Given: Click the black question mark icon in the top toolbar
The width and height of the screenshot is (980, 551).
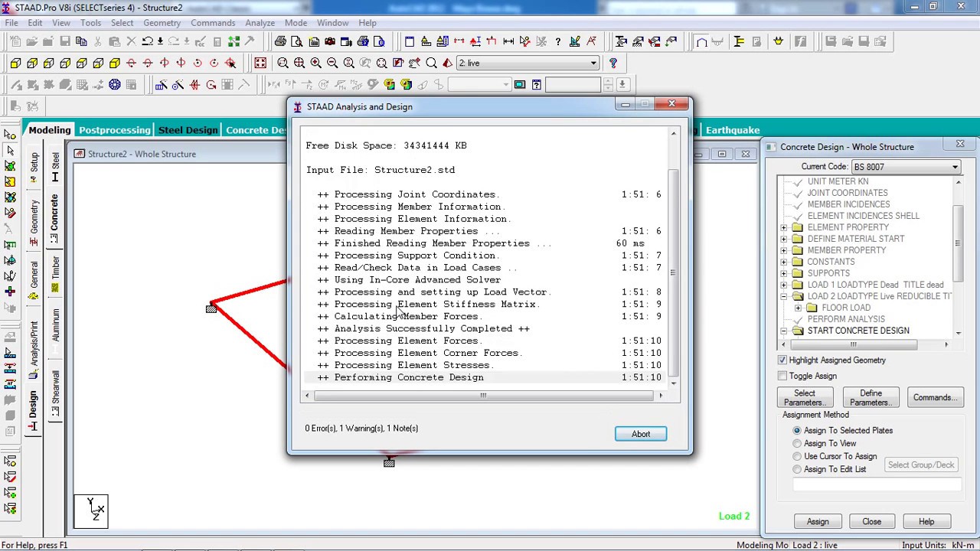Looking at the screenshot, I should tap(557, 41).
